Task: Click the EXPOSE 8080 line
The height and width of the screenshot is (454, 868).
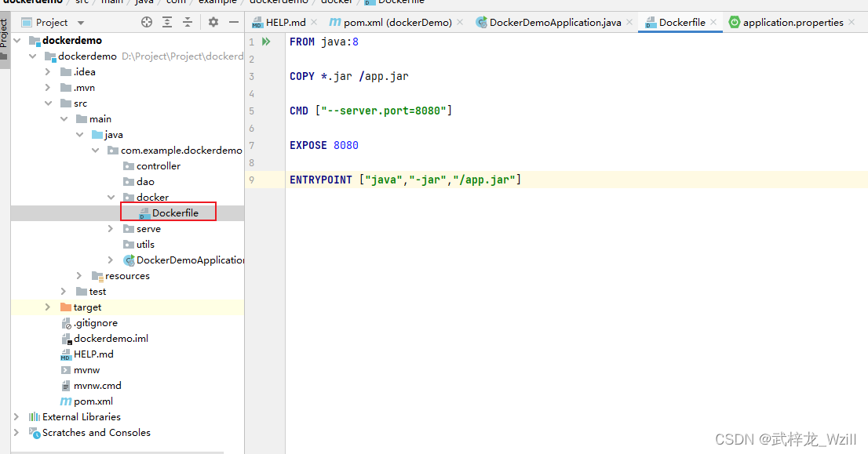Action: (x=324, y=145)
